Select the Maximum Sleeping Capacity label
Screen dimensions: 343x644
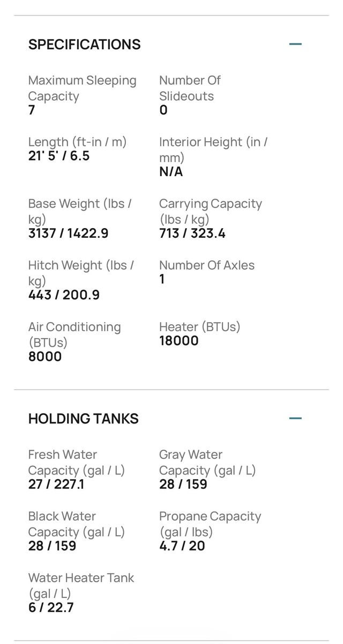pyautogui.click(x=82, y=89)
